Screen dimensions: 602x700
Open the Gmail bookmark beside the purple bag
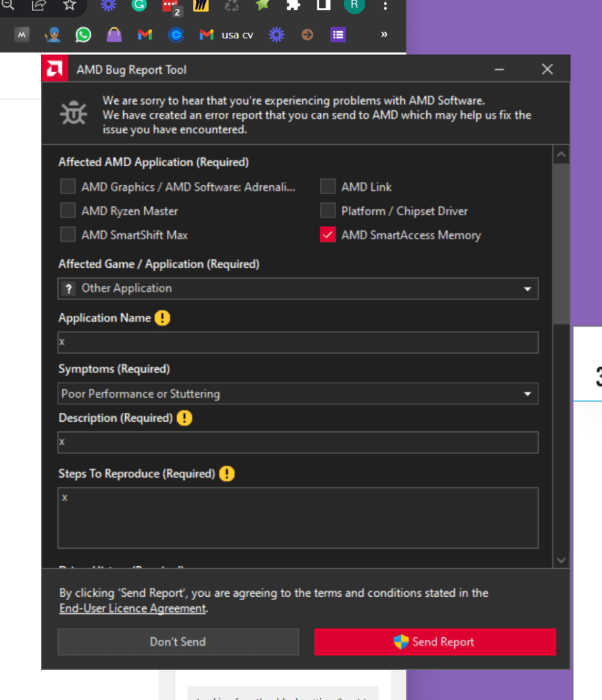click(x=145, y=34)
